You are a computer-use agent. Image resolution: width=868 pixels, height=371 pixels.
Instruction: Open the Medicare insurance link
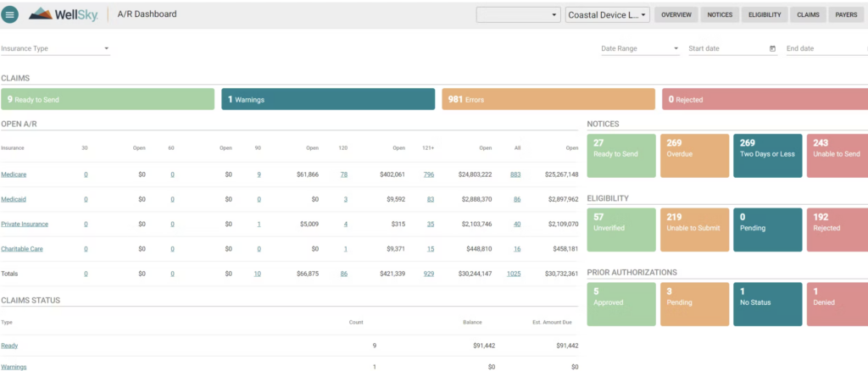pos(14,174)
